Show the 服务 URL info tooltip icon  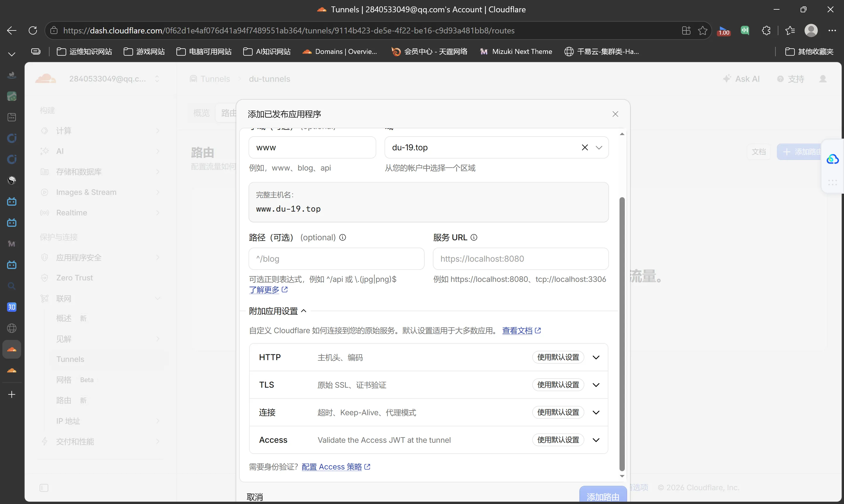[474, 237]
